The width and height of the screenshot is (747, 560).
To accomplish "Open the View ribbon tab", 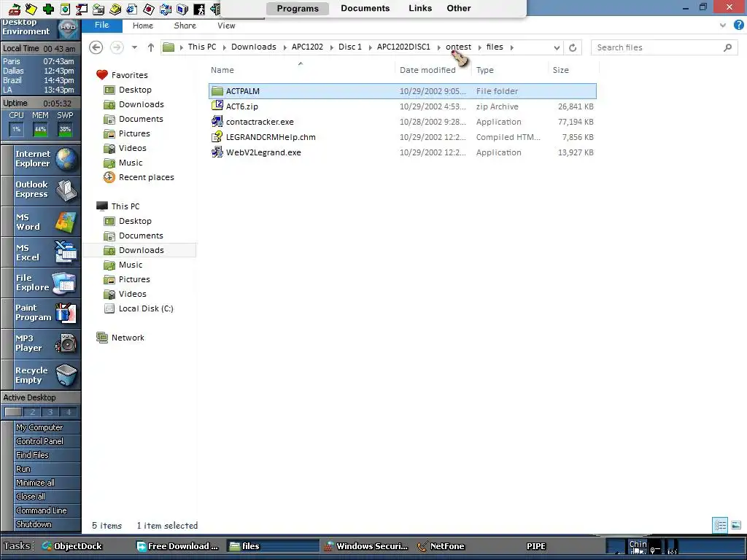I will point(226,26).
